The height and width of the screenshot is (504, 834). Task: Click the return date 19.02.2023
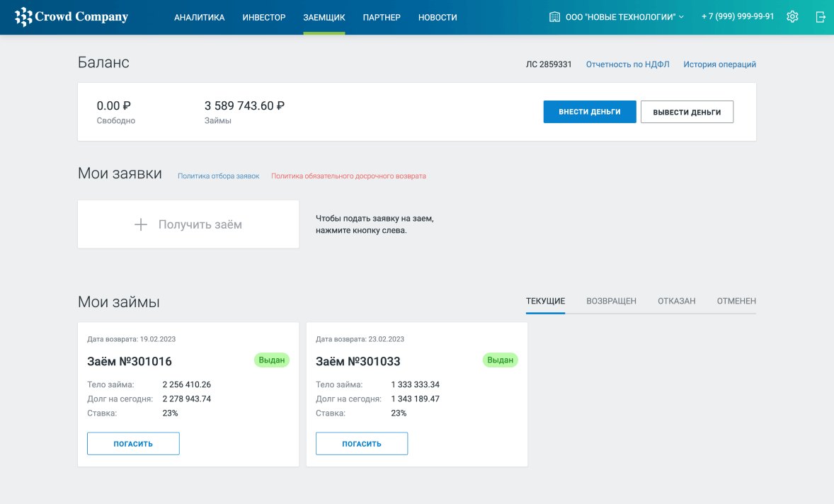158,339
